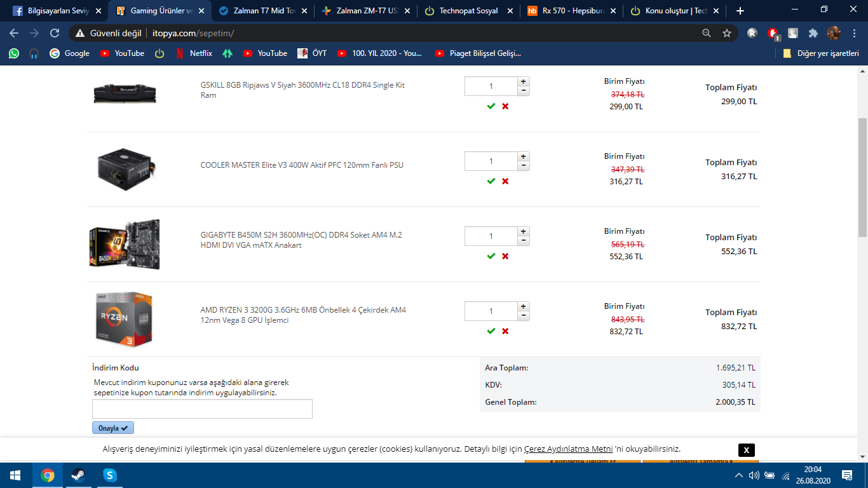Open the Chrome profile avatar
This screenshot has height=488, width=868.
click(x=834, y=33)
